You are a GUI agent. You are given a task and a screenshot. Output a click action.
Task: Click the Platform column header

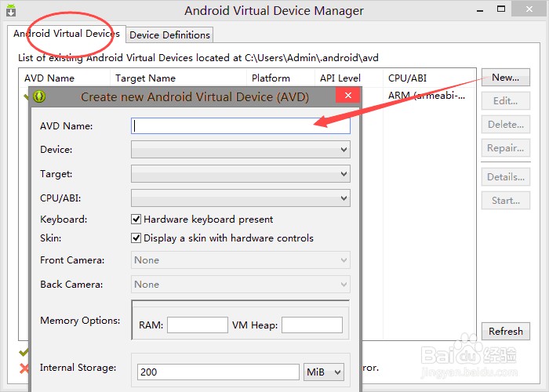pos(281,78)
